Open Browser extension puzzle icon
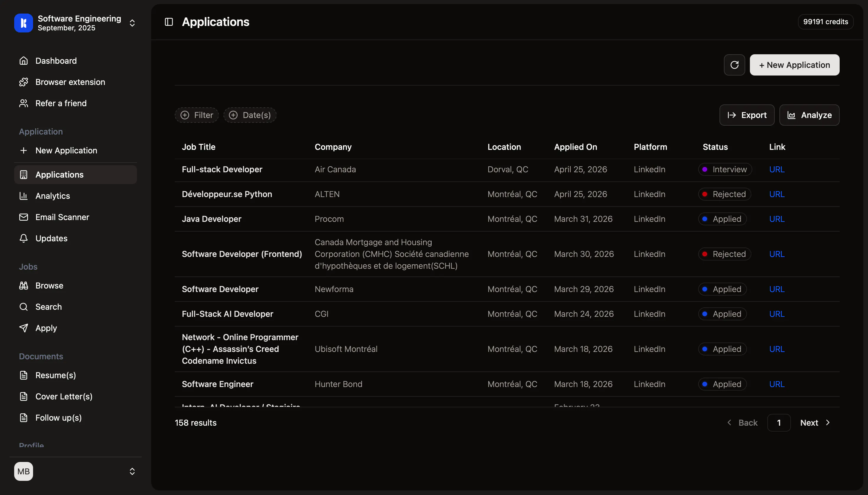Image resolution: width=868 pixels, height=495 pixels. pyautogui.click(x=24, y=82)
